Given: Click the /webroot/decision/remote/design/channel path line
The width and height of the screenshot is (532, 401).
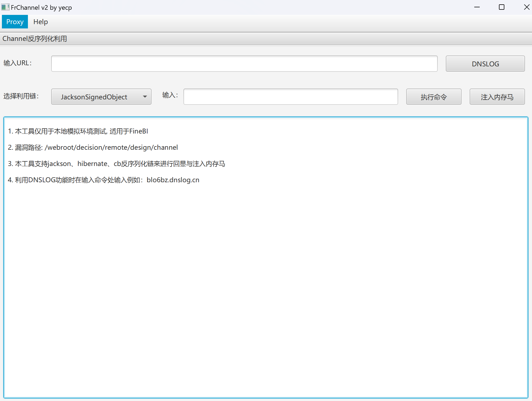Looking at the screenshot, I should point(111,148).
